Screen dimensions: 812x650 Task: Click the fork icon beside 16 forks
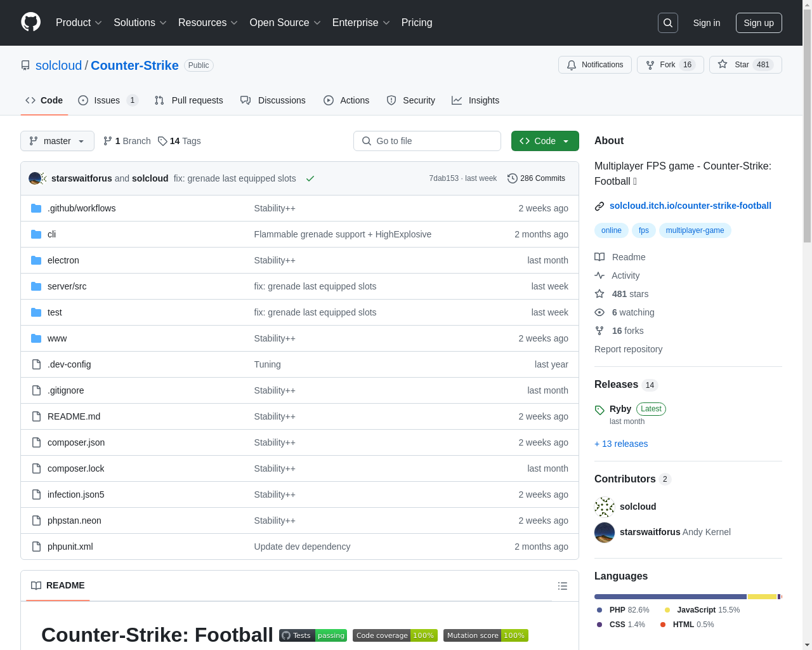click(599, 331)
